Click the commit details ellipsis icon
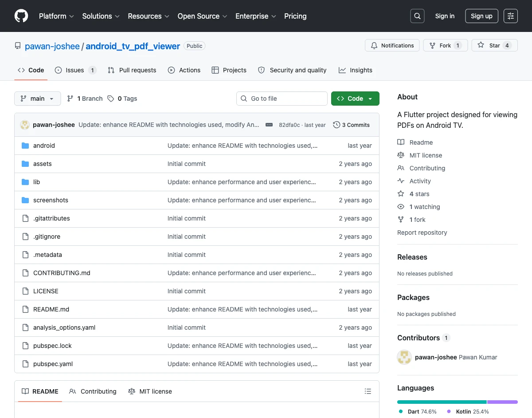The image size is (532, 418). tap(269, 125)
